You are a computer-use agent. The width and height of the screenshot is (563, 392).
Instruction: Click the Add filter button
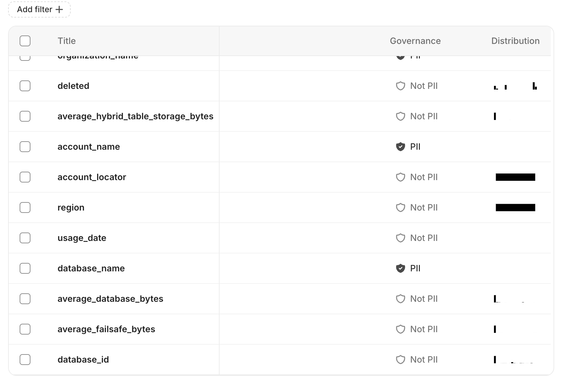[x=39, y=9]
